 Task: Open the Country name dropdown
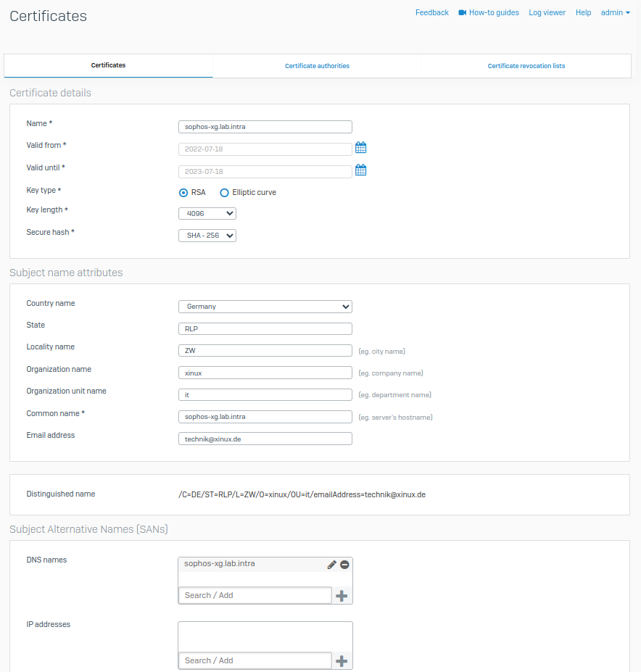click(x=265, y=307)
